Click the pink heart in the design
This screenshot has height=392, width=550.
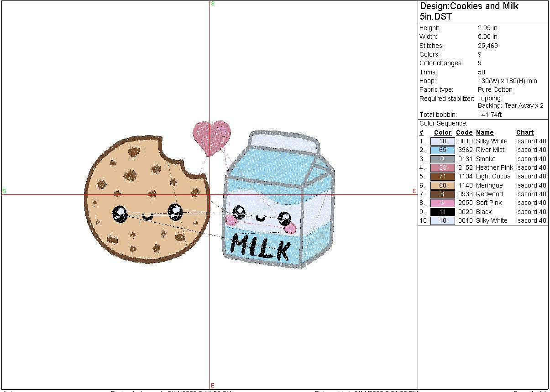211,134
